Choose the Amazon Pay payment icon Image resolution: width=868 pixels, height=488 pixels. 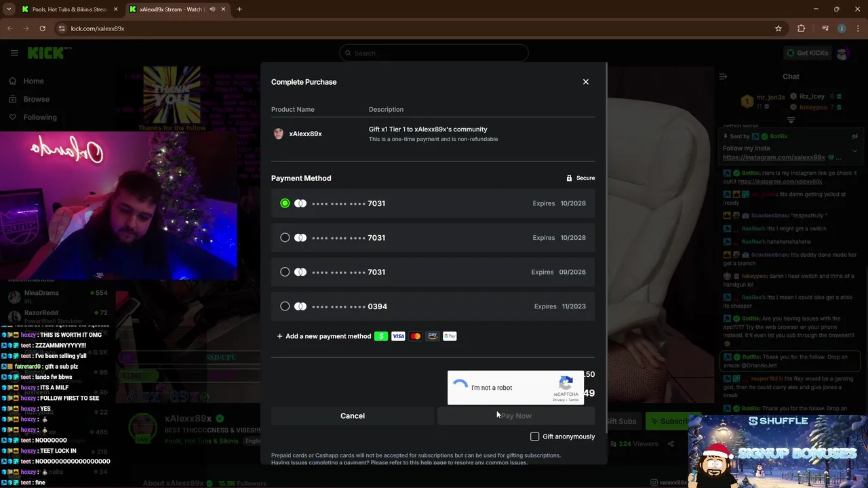[433, 336]
